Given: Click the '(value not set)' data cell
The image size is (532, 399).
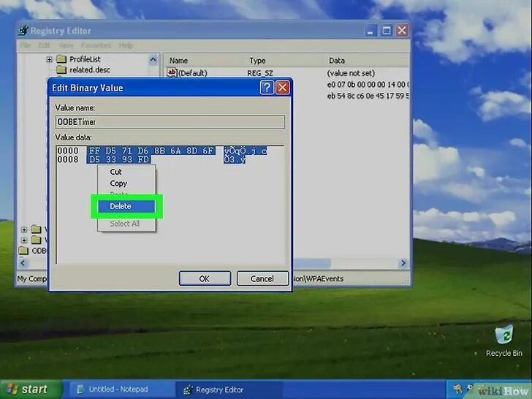Looking at the screenshot, I should click(x=351, y=73).
